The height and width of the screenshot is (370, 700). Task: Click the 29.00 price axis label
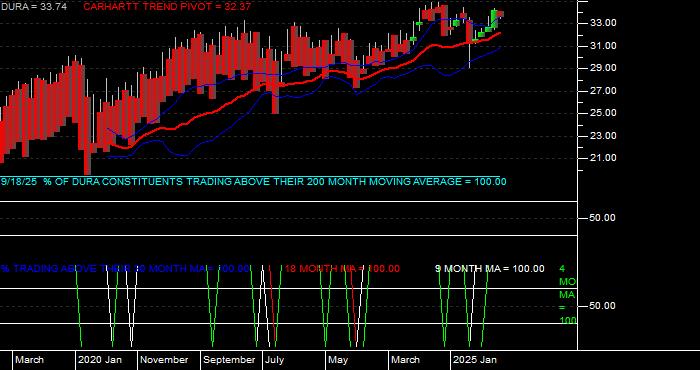[604, 68]
